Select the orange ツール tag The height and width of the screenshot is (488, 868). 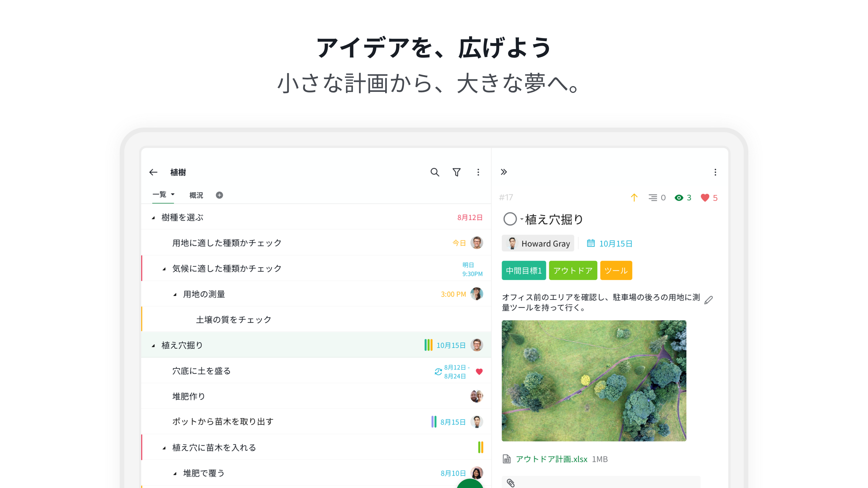point(616,270)
